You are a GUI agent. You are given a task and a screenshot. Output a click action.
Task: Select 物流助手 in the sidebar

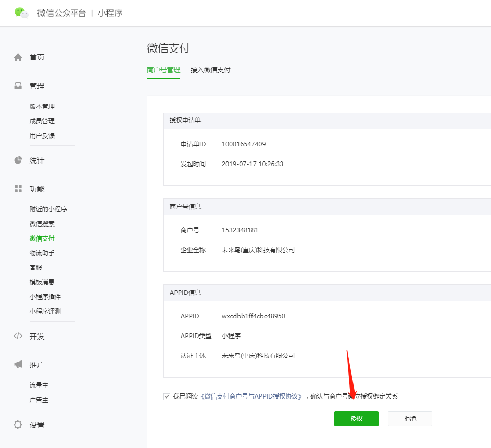tap(42, 253)
